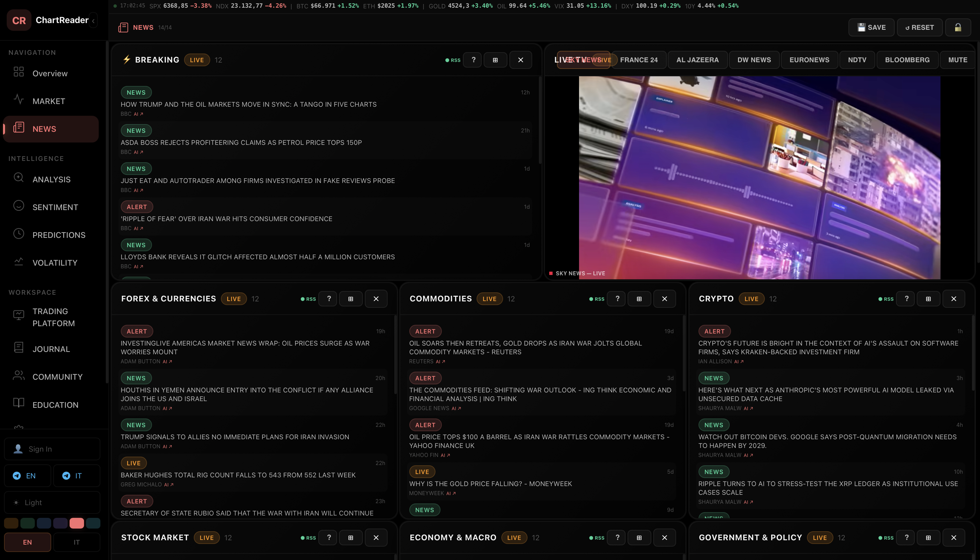Open the Journal section icon
The image size is (980, 560).
tap(18, 348)
